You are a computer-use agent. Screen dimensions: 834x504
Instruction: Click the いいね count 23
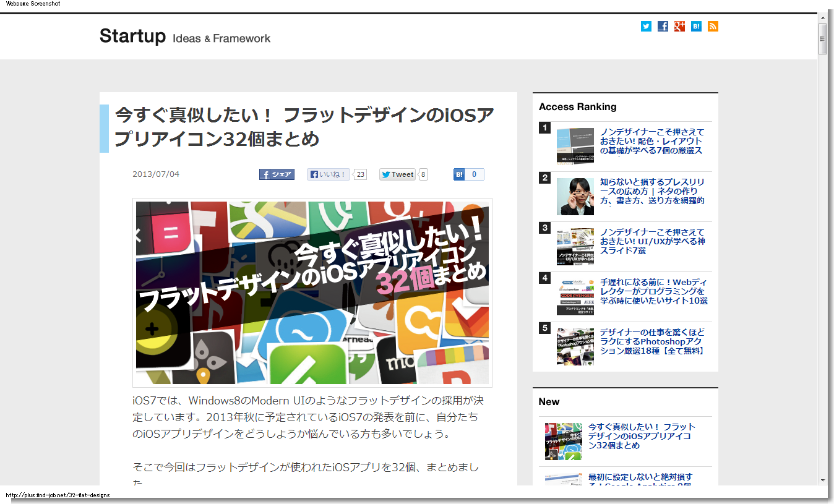pyautogui.click(x=361, y=174)
